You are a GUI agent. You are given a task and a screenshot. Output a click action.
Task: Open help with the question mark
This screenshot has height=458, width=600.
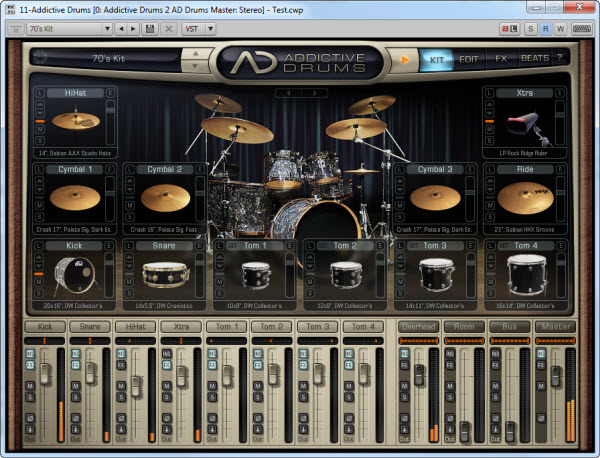(560, 58)
